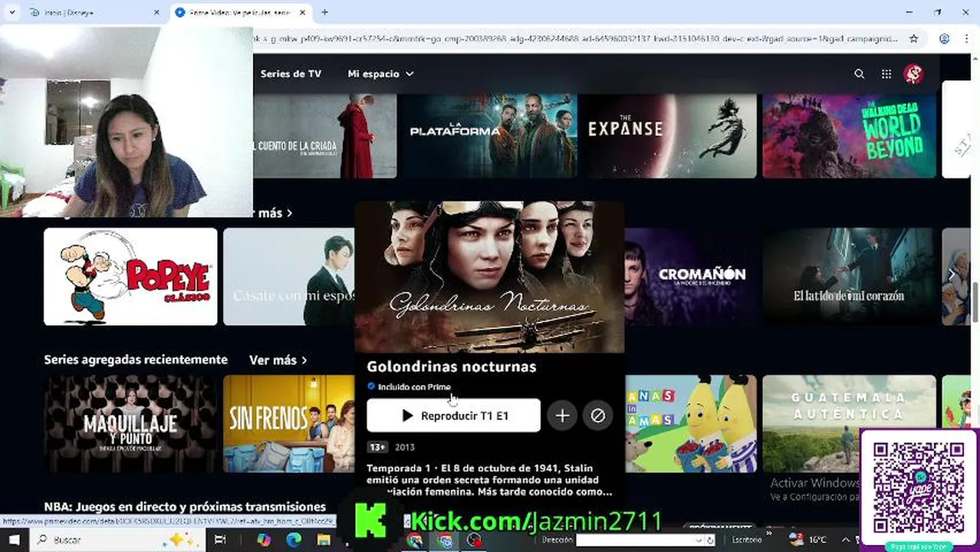This screenshot has width=980, height=552.
Task: Open Chrome three-dot menu
Action: click(966, 38)
